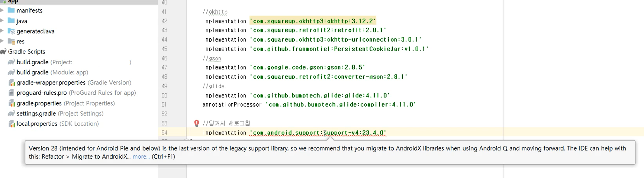Expand the res folder arrow
Image resolution: width=644 pixels, height=178 pixels.
pyautogui.click(x=2, y=41)
